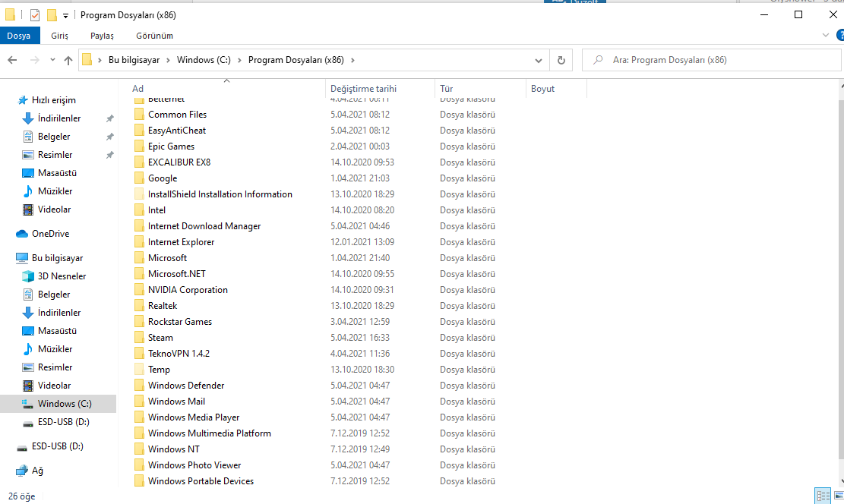Click Bu bilgisayar in the address path
Screen dimensions: 844x504
click(x=134, y=60)
